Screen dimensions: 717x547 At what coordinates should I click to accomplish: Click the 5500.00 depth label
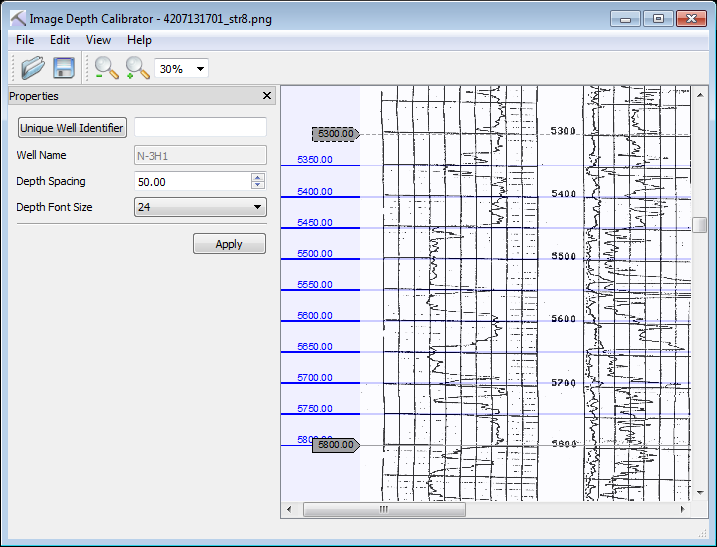[315, 254]
